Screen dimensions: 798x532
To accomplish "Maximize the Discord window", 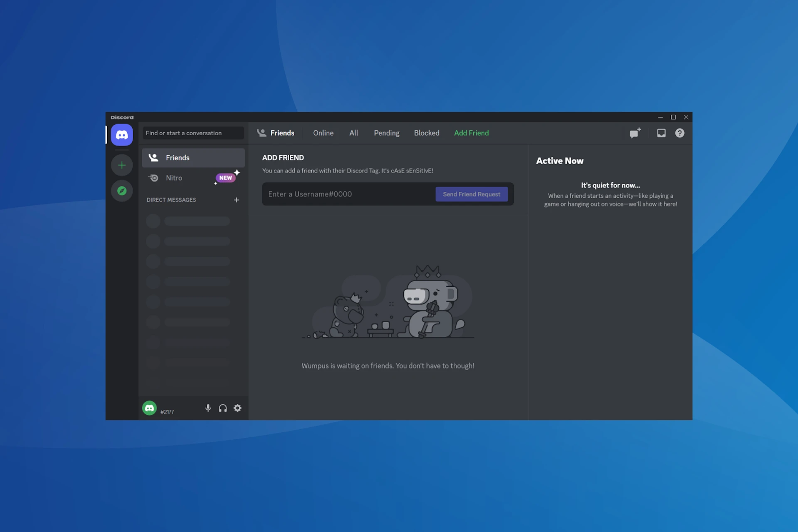I will tap(673, 117).
